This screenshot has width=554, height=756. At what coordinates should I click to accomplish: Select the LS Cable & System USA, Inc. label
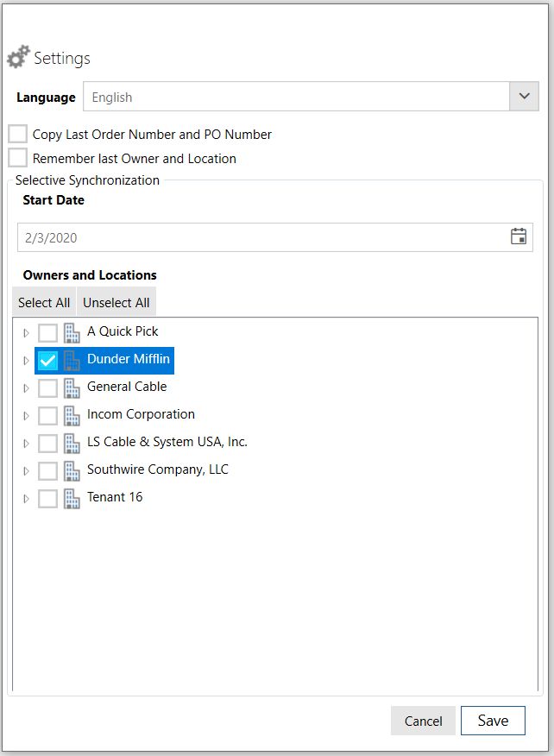pyautogui.click(x=167, y=442)
